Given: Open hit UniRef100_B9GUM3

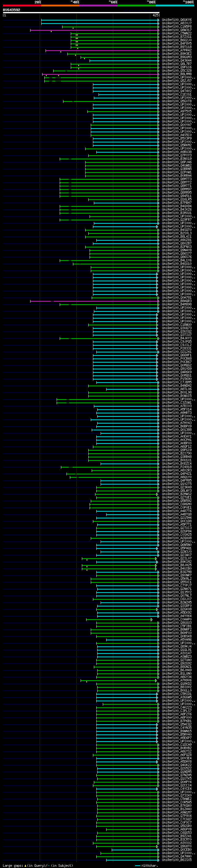Looking at the screenshot, I should coord(177,57).
